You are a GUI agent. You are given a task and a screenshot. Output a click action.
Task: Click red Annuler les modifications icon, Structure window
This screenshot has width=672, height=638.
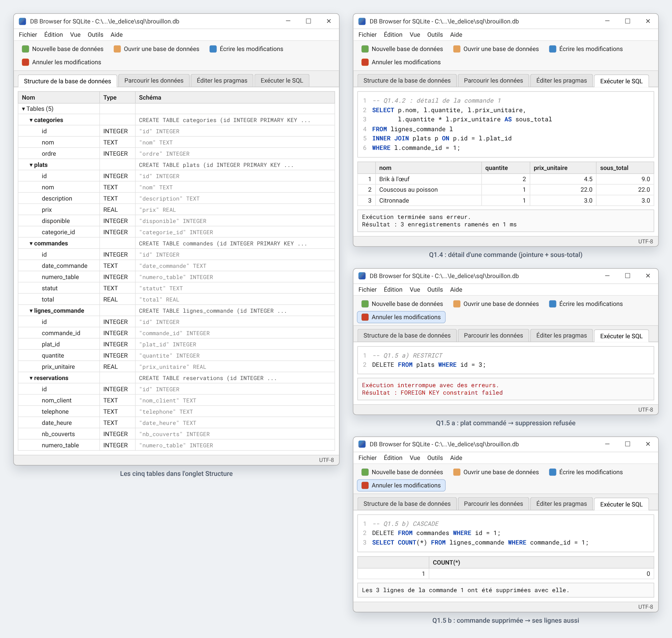[25, 62]
